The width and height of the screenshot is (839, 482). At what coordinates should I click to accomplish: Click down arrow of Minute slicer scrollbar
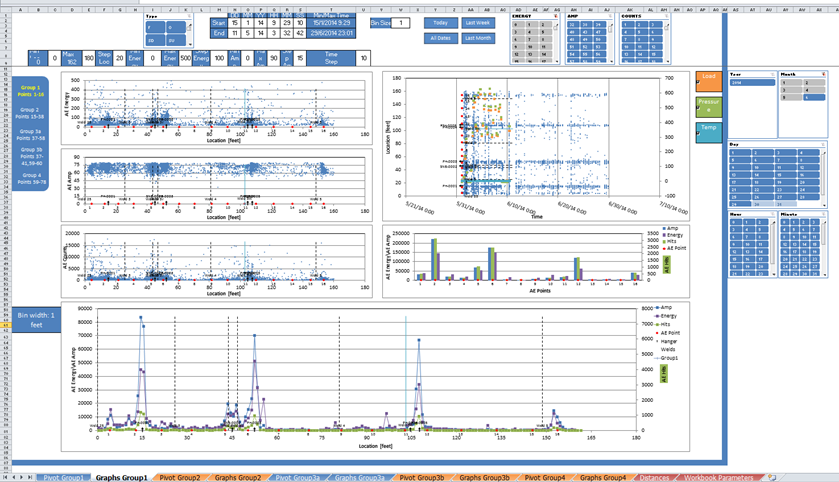824,274
